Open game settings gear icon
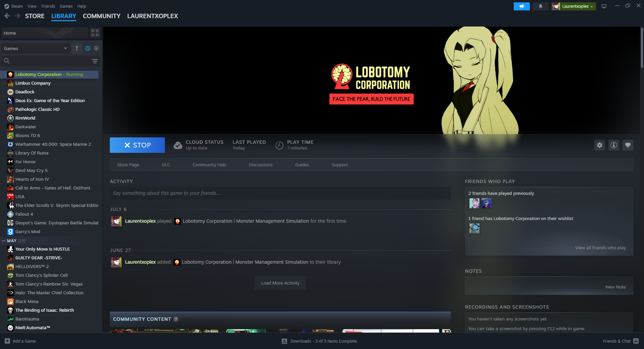644x349 pixels. 599,145
